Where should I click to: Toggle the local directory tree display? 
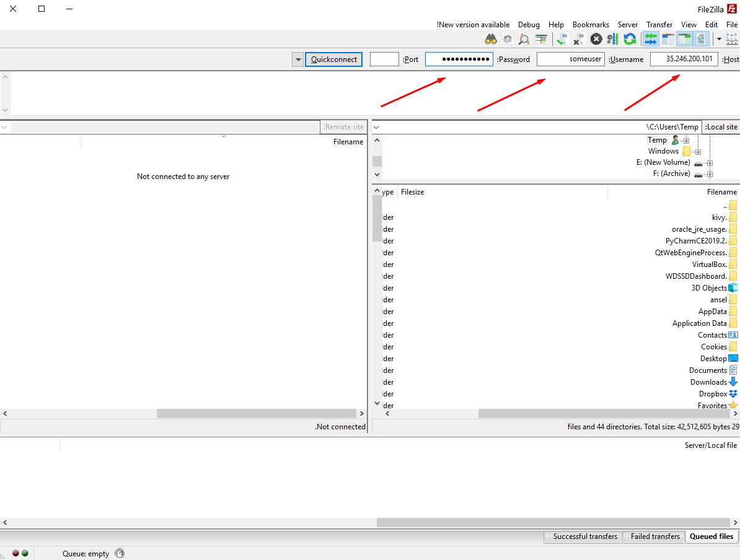tap(684, 39)
